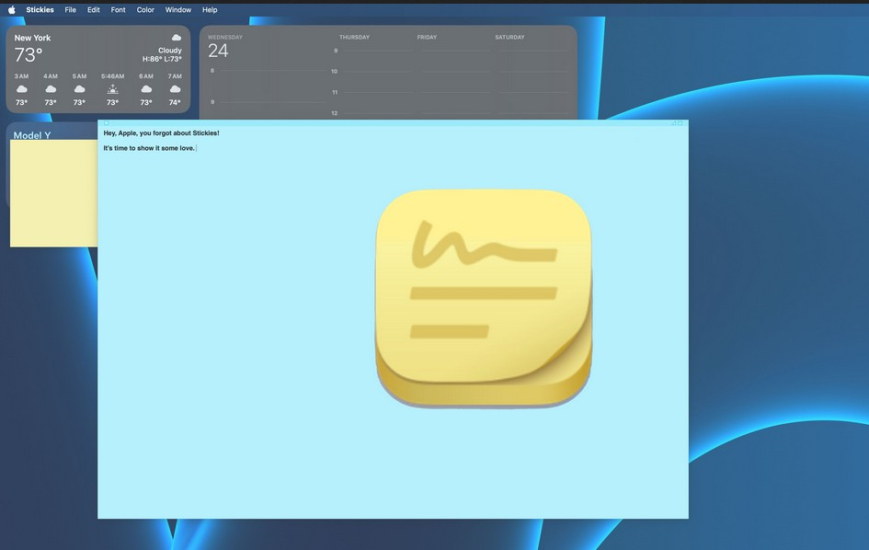869x550 pixels.
Task: Click the large Stickies icon image
Action: tap(484, 298)
